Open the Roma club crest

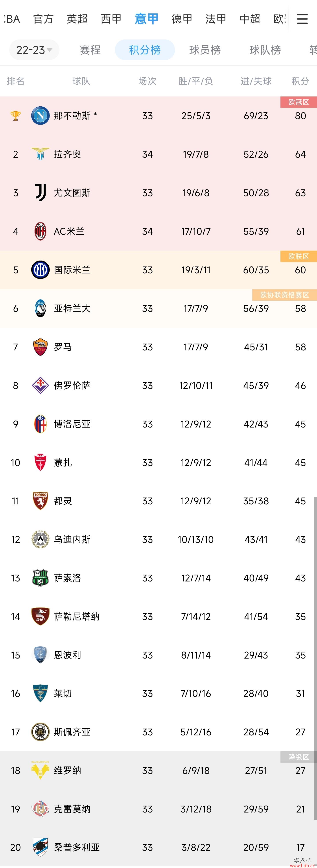point(41,347)
